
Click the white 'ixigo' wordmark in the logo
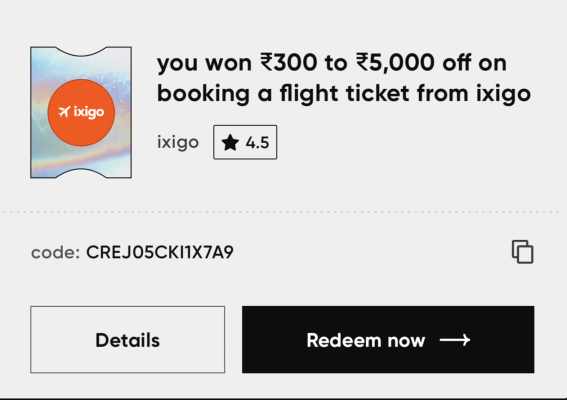89,112
